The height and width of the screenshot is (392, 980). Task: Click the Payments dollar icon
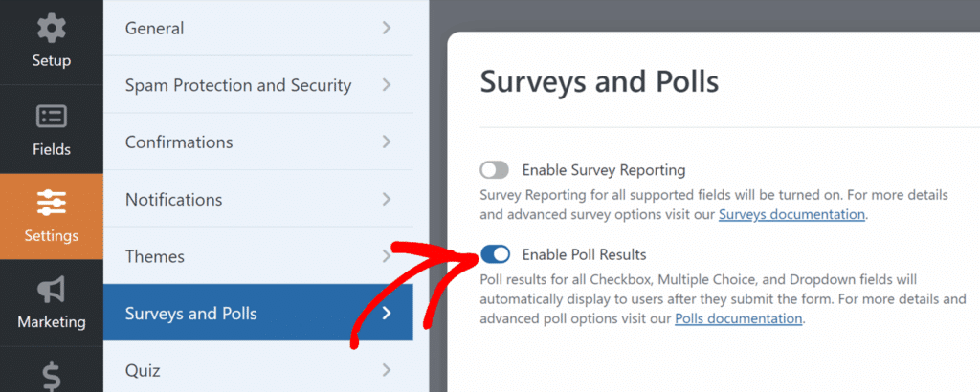click(51, 376)
